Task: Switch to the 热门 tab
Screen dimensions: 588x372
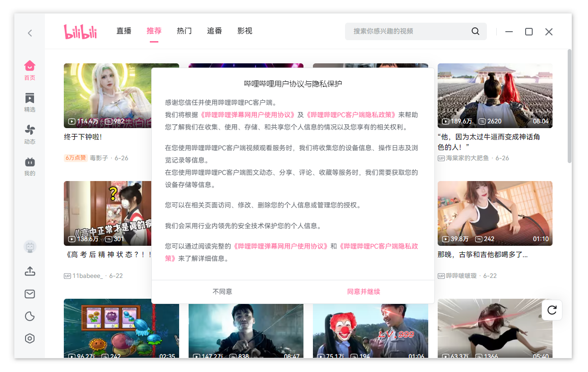Action: [x=184, y=31]
